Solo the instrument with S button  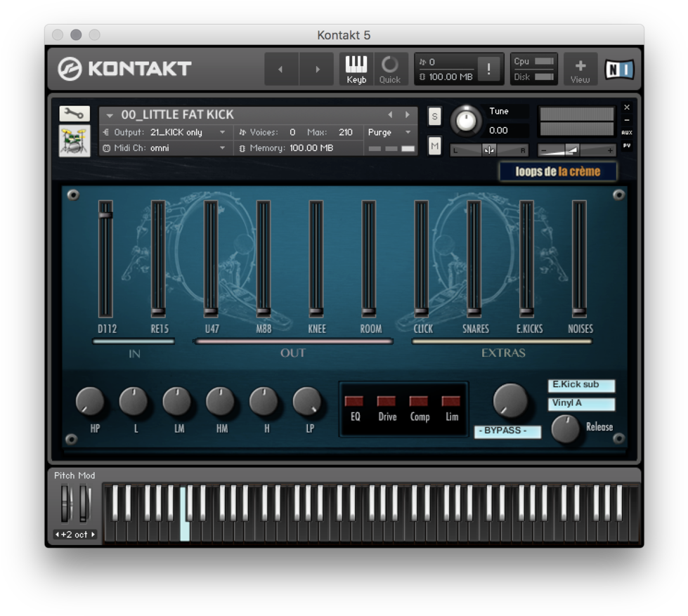(x=434, y=117)
